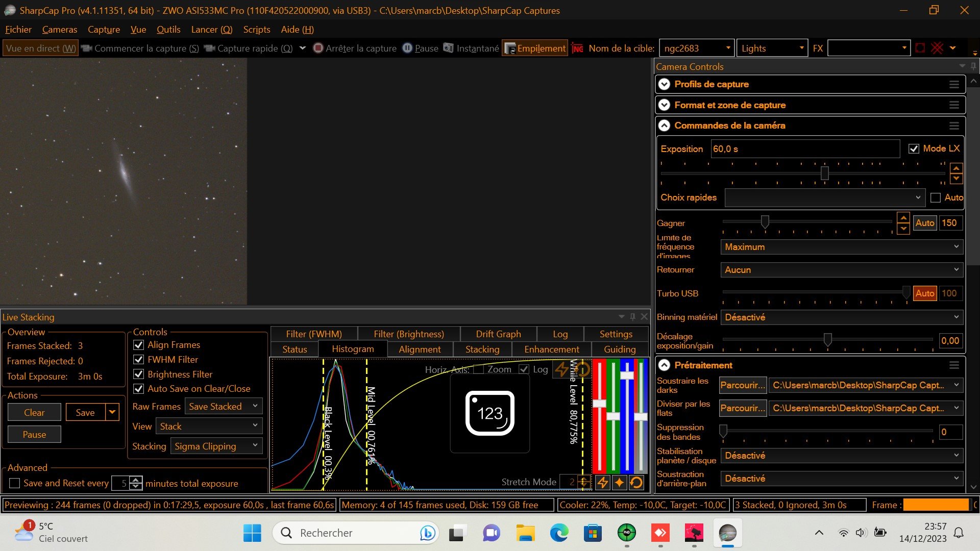Viewport: 980px width, 551px height.
Task: Click the Exposition 60,0 s input field
Action: coord(805,149)
